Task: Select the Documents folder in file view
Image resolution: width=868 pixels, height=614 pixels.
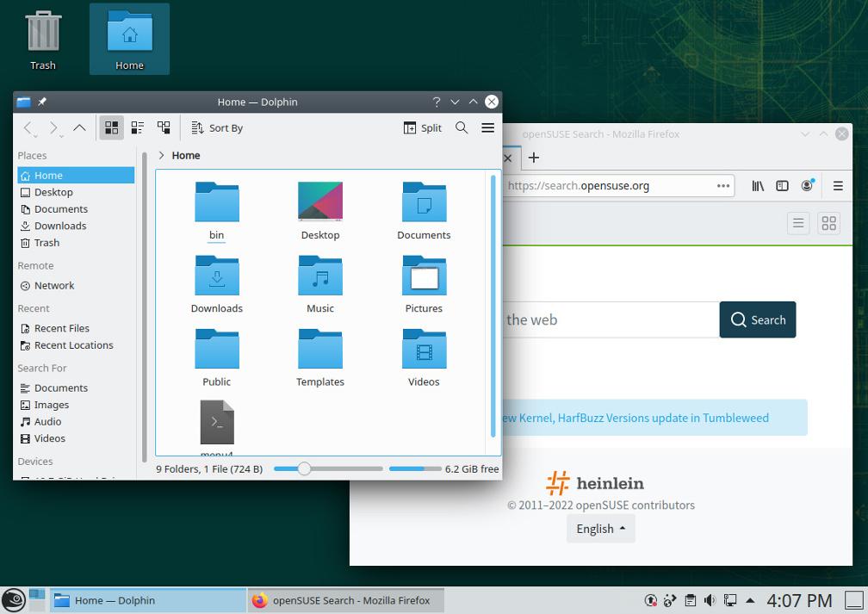Action: [424, 211]
